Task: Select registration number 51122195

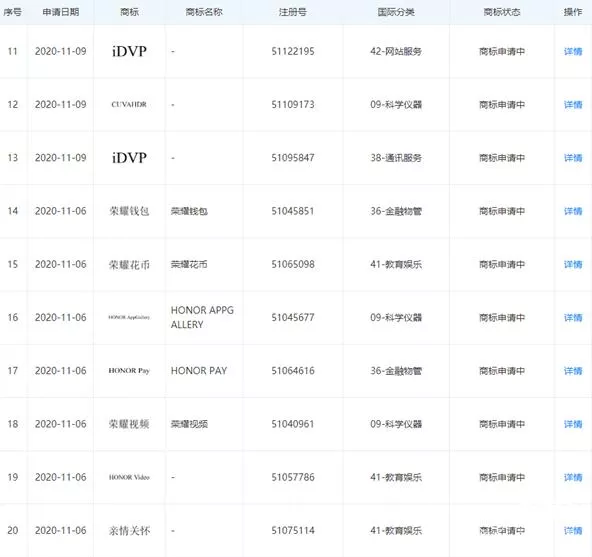Action: pos(293,51)
